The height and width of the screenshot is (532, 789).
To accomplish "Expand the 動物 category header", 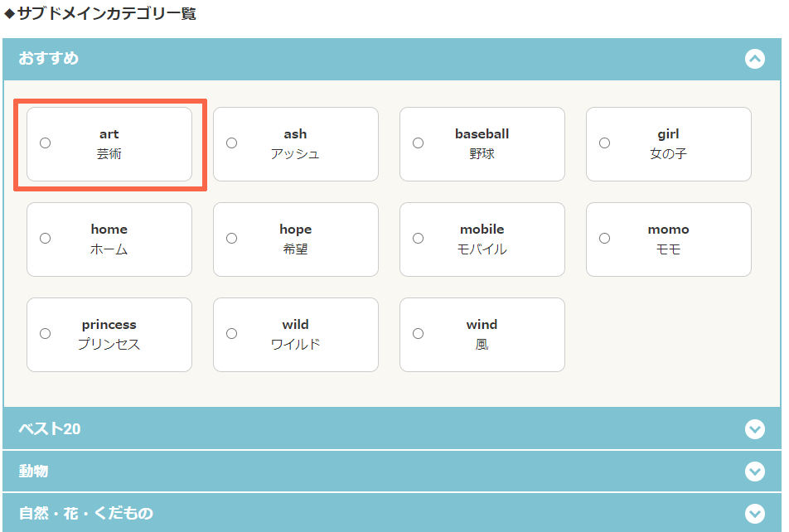I will (x=34, y=472).
